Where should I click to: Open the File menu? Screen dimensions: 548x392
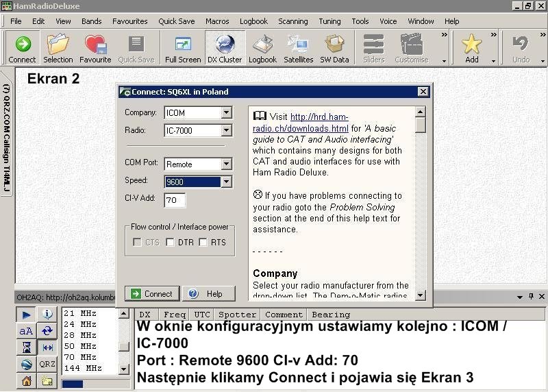tap(16, 21)
